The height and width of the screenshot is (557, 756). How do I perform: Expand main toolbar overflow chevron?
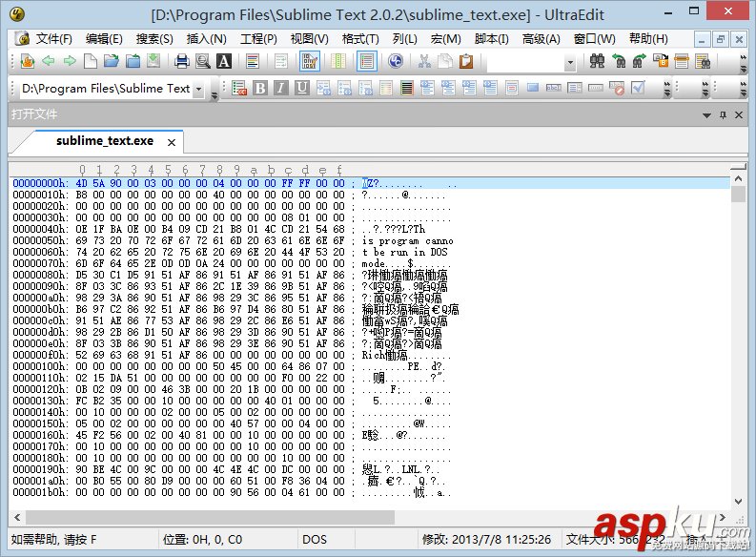743,63
